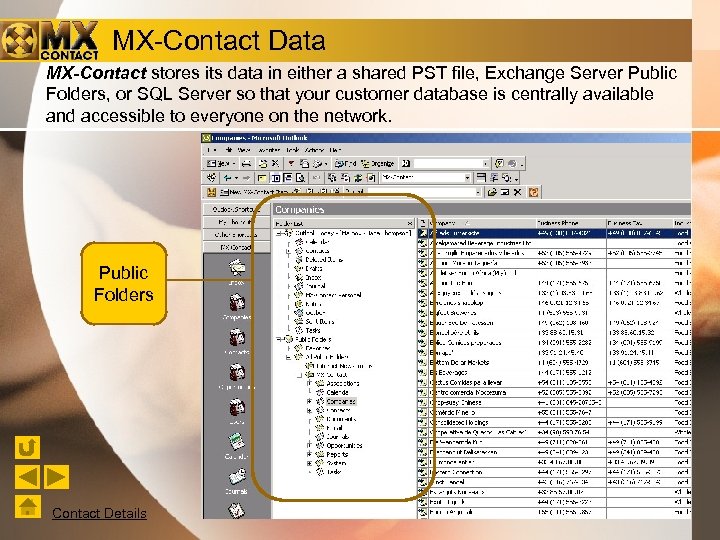720x540 pixels.
Task: Select Associations folder under MX-Contact
Action: 343,383
